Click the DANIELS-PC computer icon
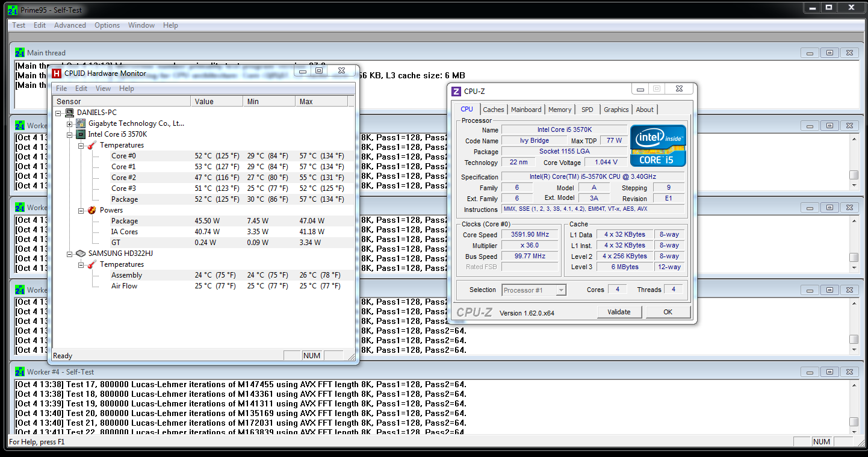The width and height of the screenshot is (868, 457). pos(69,113)
